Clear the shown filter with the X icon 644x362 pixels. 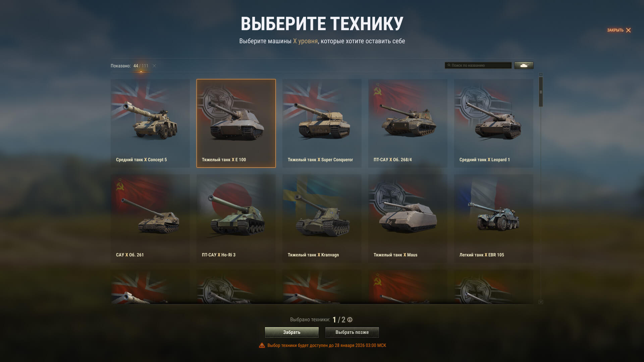coord(154,66)
